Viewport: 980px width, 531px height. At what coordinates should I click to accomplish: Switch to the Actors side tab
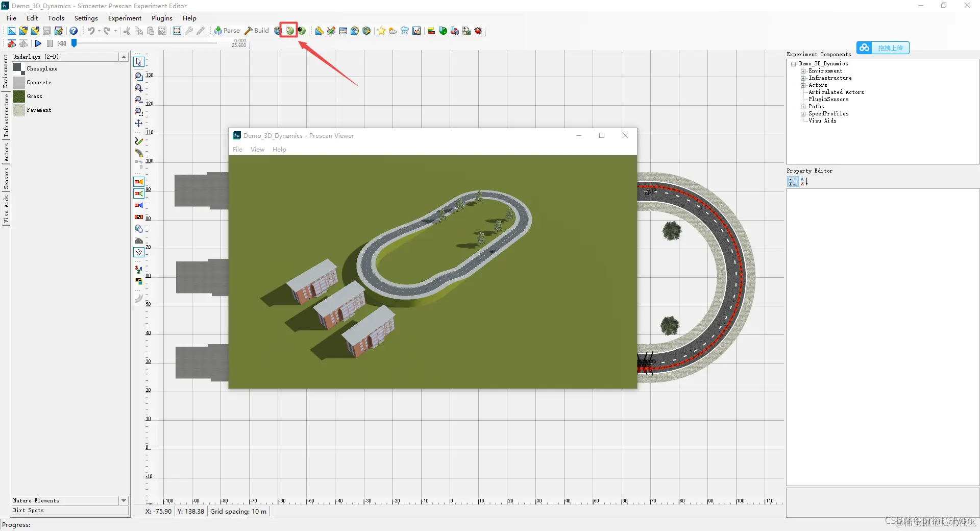[x=6, y=153]
